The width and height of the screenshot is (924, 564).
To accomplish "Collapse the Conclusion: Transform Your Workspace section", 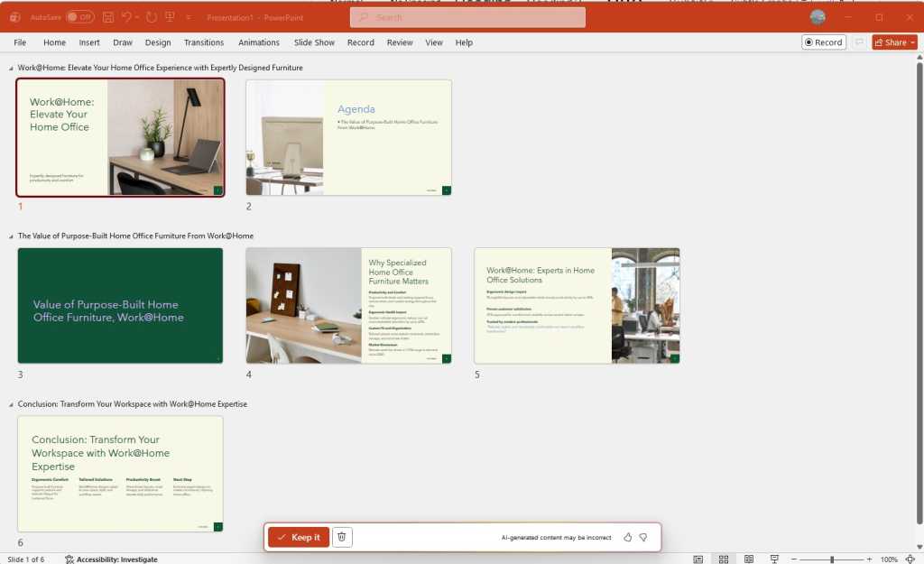I will (x=10, y=403).
